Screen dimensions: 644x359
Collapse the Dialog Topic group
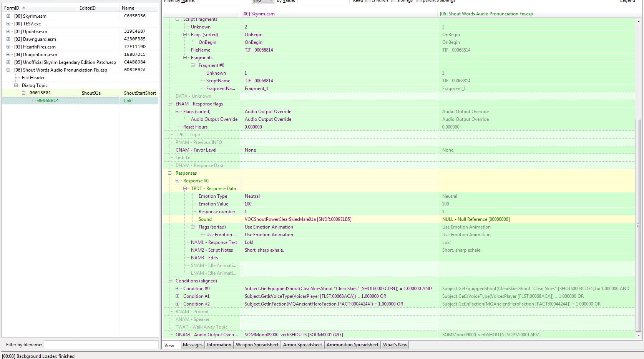click(16, 85)
